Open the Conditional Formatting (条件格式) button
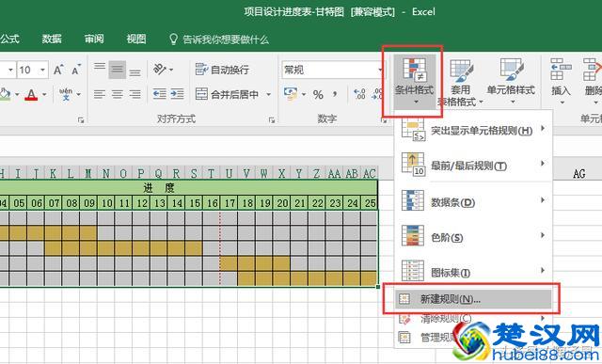 click(415, 81)
